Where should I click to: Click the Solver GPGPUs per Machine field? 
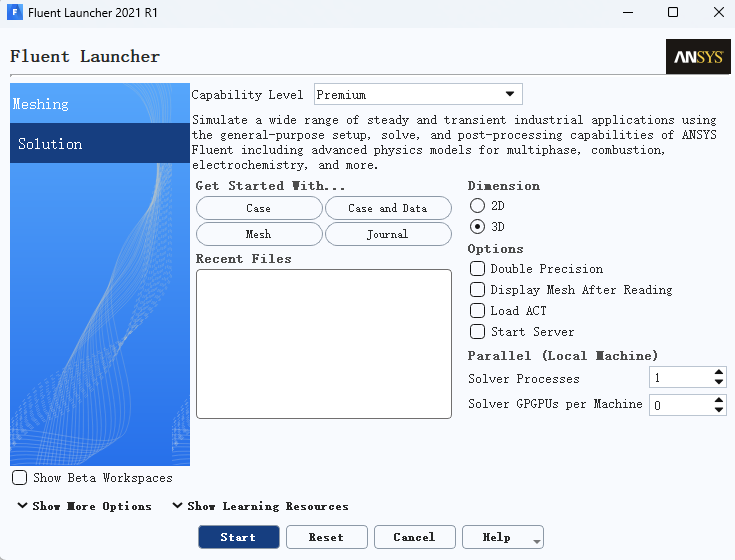[x=681, y=405]
